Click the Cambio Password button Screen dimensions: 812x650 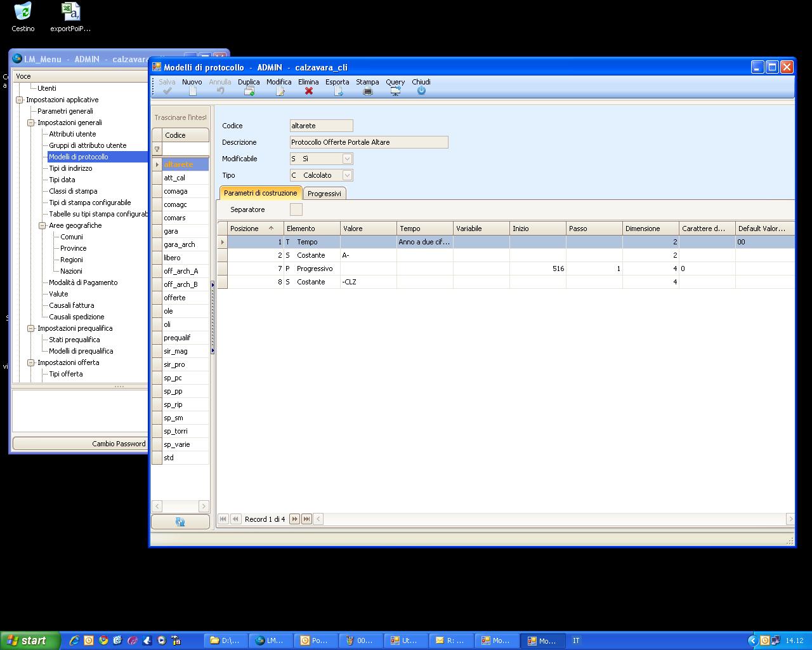click(x=119, y=444)
